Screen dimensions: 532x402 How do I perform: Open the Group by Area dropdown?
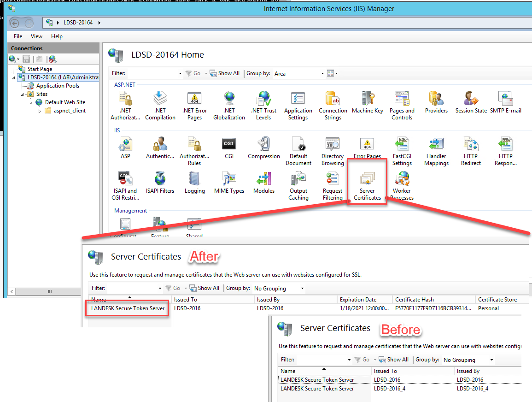tap(322, 73)
